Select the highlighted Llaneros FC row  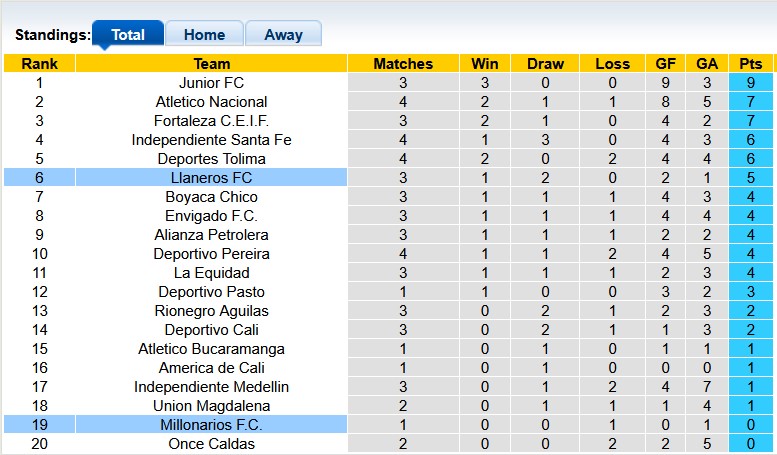[211, 178]
